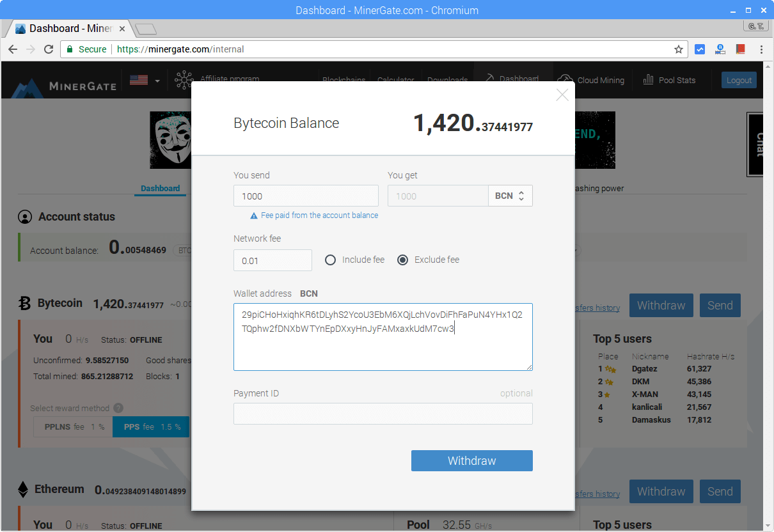Expand the language flag dropdown
The image size is (774, 532).
pos(145,81)
